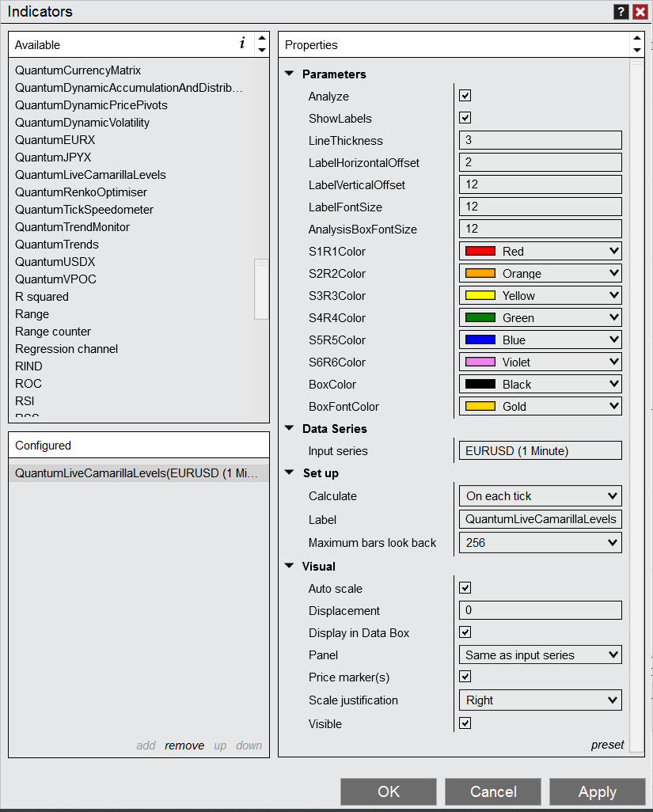Open the S1R1Color dropdown
653x812 pixels.
click(x=540, y=251)
